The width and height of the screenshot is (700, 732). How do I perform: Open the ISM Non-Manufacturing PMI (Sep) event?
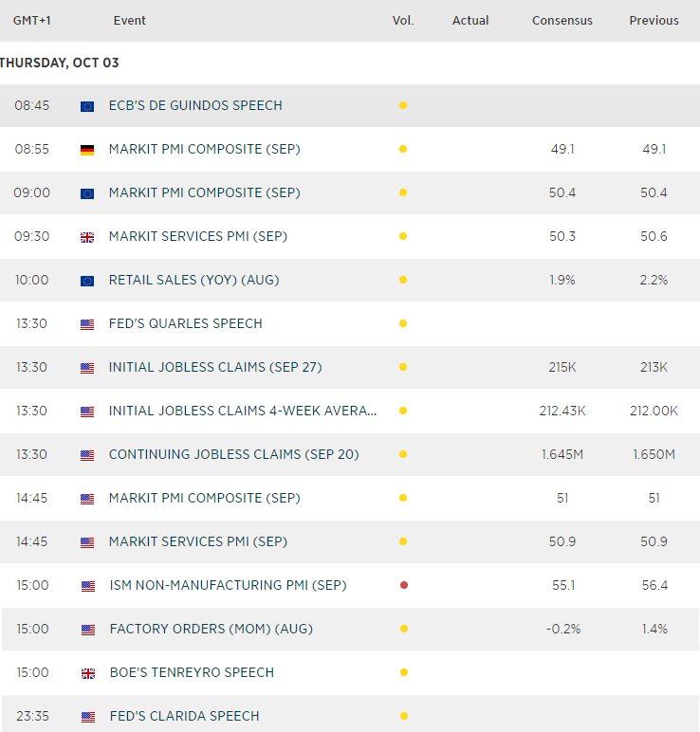tap(228, 585)
